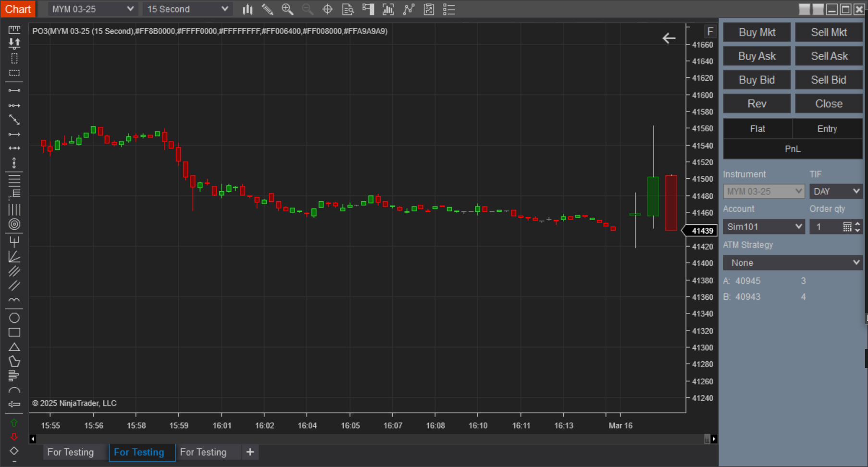Select the Fibonacci Circle tool

tap(14, 224)
